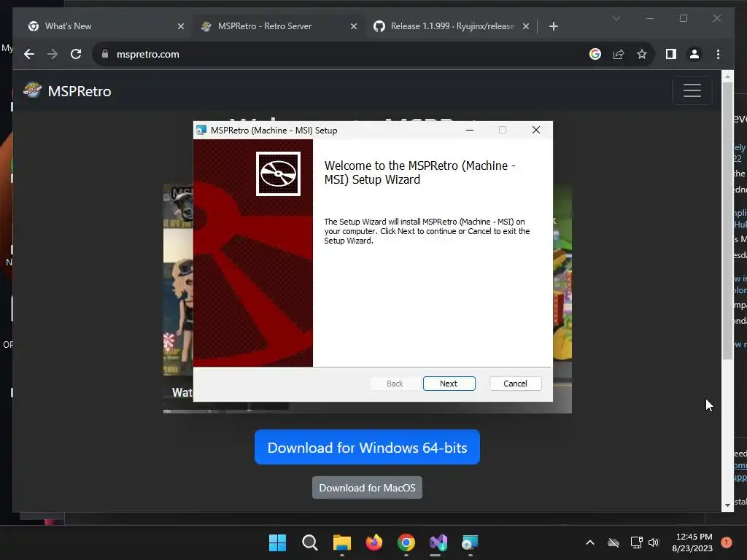Image resolution: width=747 pixels, height=560 pixels.
Task: Open the notification badge in the tray
Action: click(x=726, y=542)
